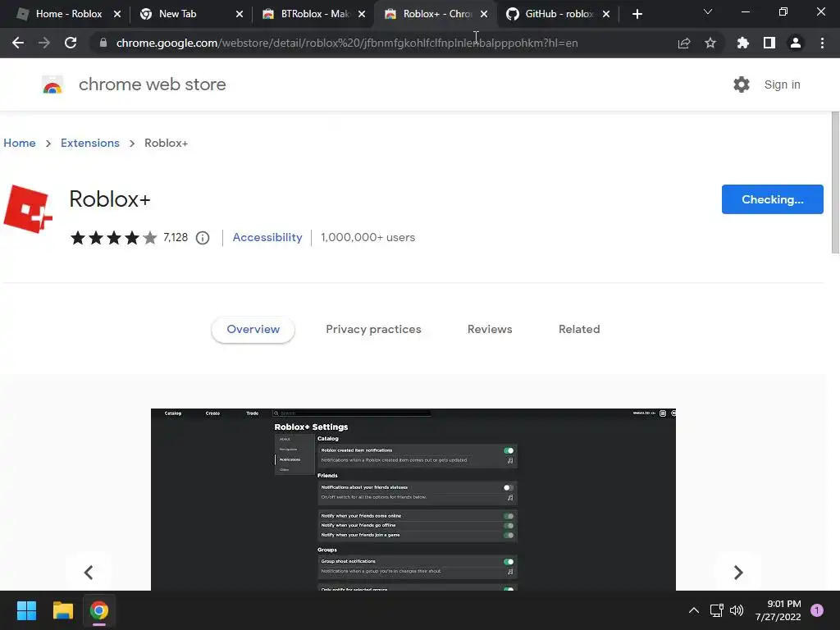Open network status tray icon
Screen dimensions: 840x630
tap(716, 610)
